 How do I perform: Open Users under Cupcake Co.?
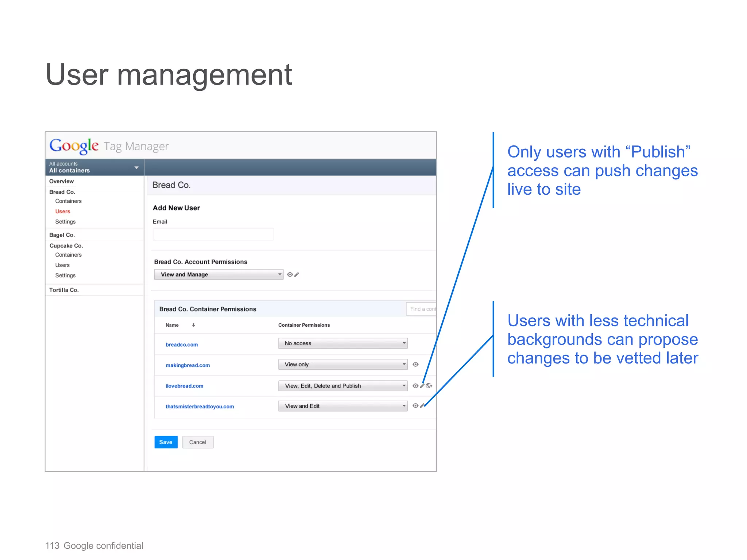[x=62, y=265]
